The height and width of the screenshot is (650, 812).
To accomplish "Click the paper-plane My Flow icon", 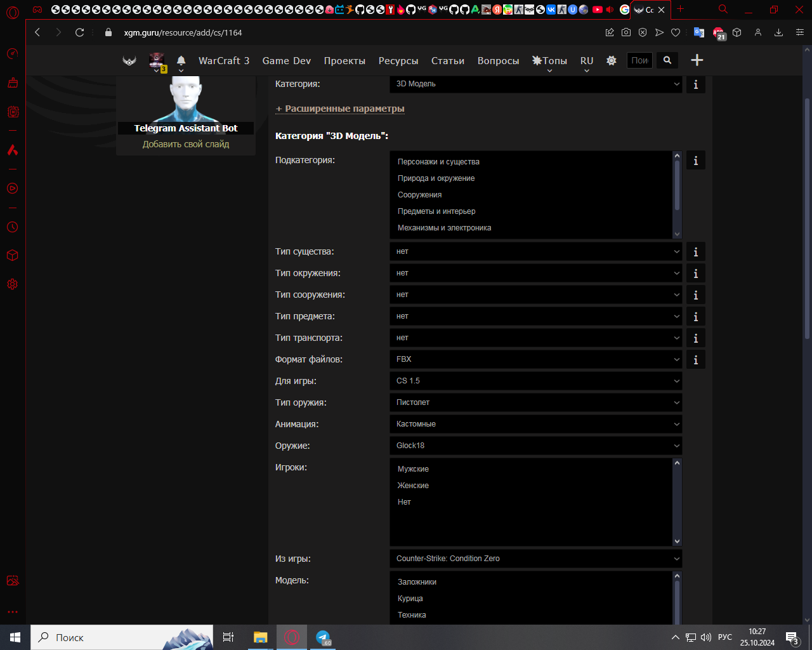I will [x=659, y=32].
